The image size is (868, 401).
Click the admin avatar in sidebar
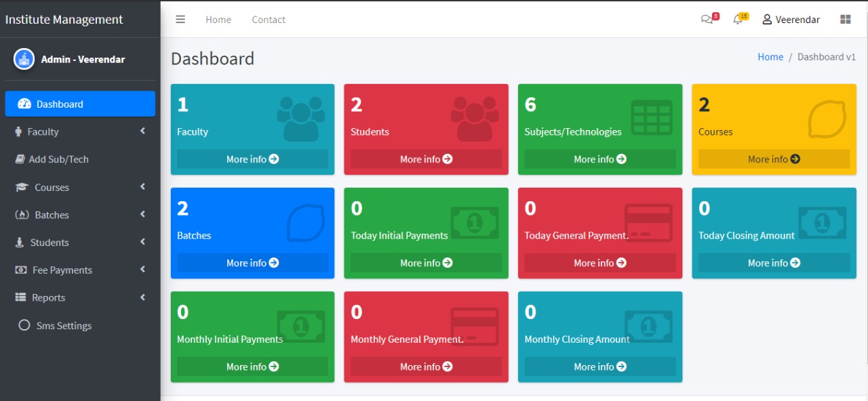(x=24, y=59)
